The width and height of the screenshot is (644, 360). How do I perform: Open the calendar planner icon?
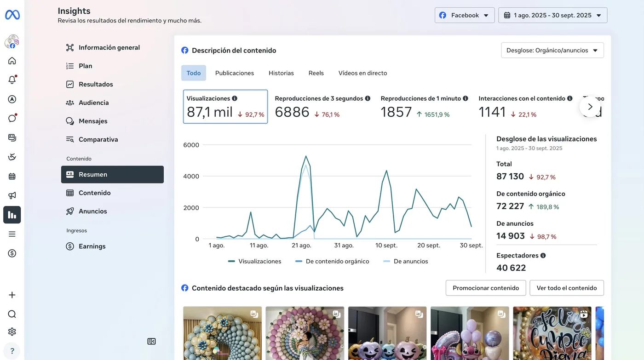pos(12,176)
